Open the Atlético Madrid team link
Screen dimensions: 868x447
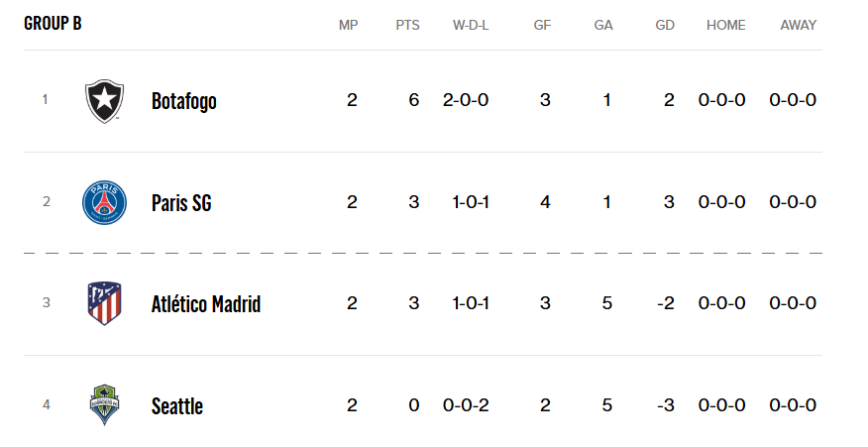click(x=206, y=303)
